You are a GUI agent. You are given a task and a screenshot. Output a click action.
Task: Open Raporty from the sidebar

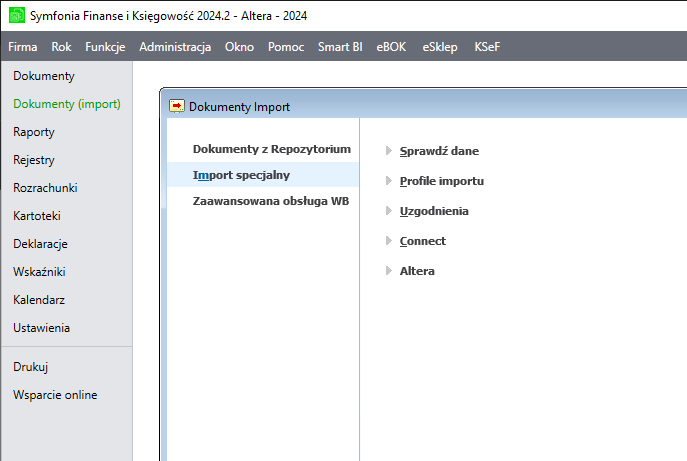pos(34,132)
